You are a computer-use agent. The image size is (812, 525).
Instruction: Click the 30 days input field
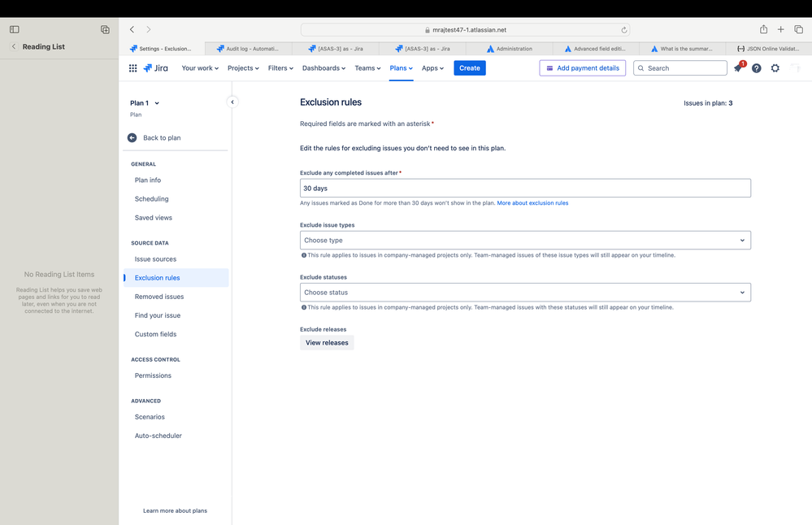(525, 188)
